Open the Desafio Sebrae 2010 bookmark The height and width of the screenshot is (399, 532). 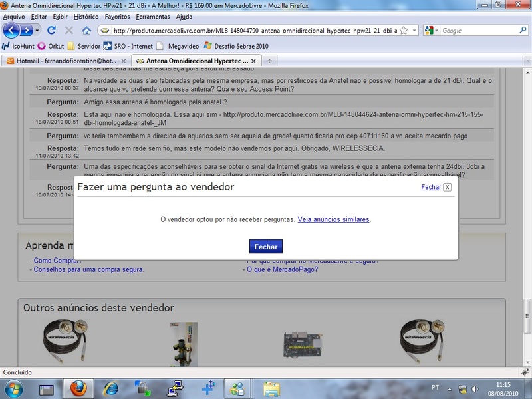[x=237, y=46]
